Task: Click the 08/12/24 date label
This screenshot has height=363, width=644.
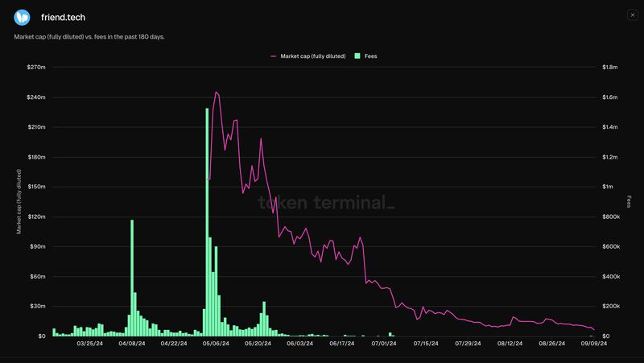Action: (x=510, y=344)
